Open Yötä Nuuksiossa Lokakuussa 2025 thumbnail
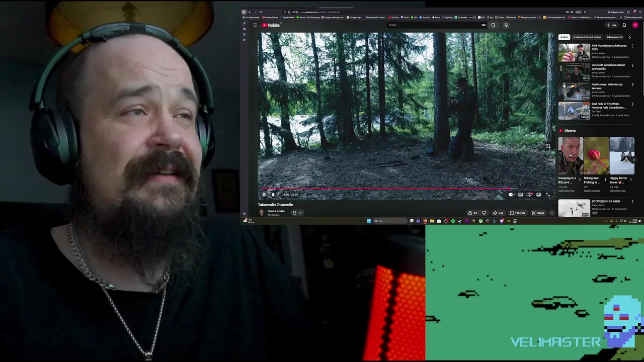Screen dimensions: 644x362 (x=574, y=52)
